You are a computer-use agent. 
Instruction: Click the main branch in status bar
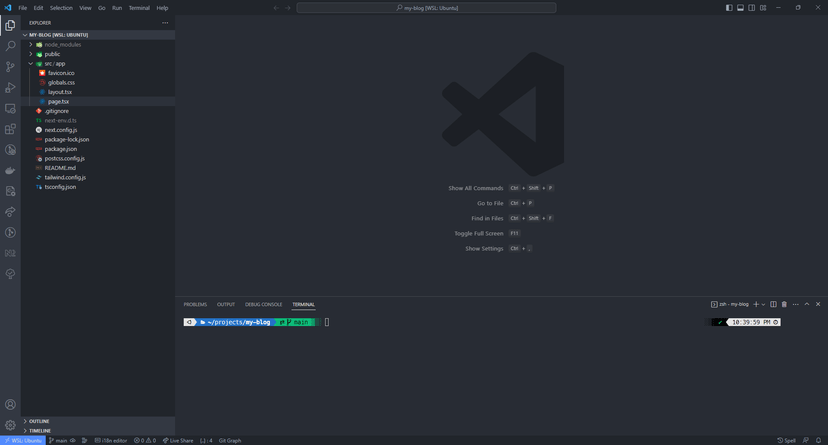click(58, 440)
